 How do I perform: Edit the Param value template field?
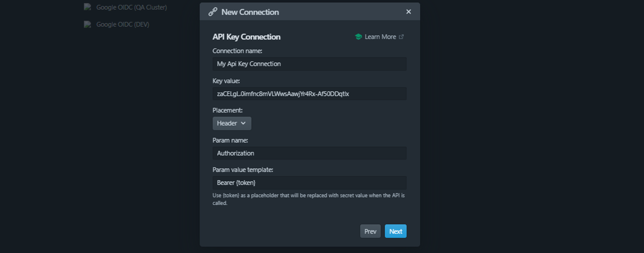309,183
